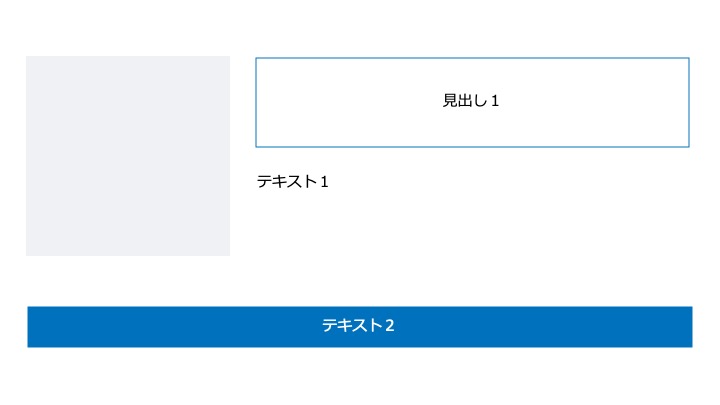Tap the テキスト2 call-to-action button
720x405 pixels.
(x=360, y=326)
